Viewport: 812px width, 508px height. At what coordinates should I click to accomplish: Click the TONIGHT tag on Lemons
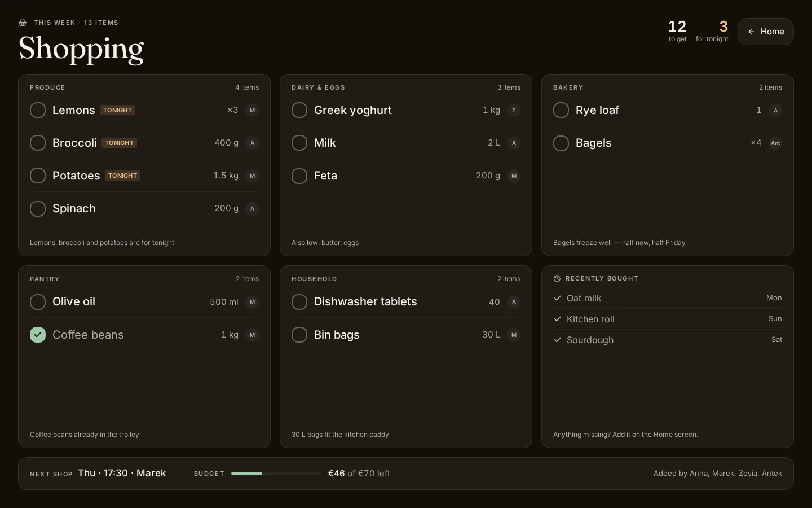(117, 110)
